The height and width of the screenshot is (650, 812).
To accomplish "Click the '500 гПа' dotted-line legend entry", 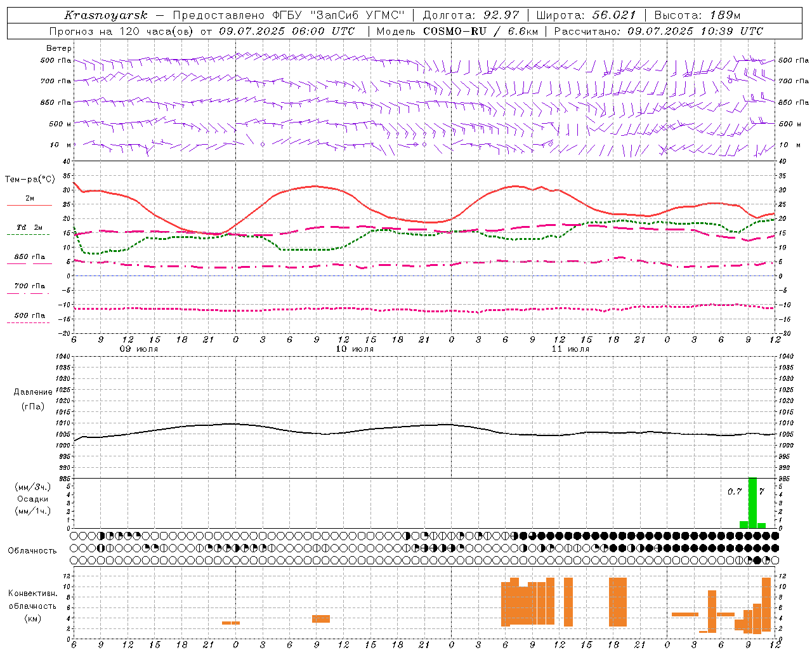I will (30, 315).
